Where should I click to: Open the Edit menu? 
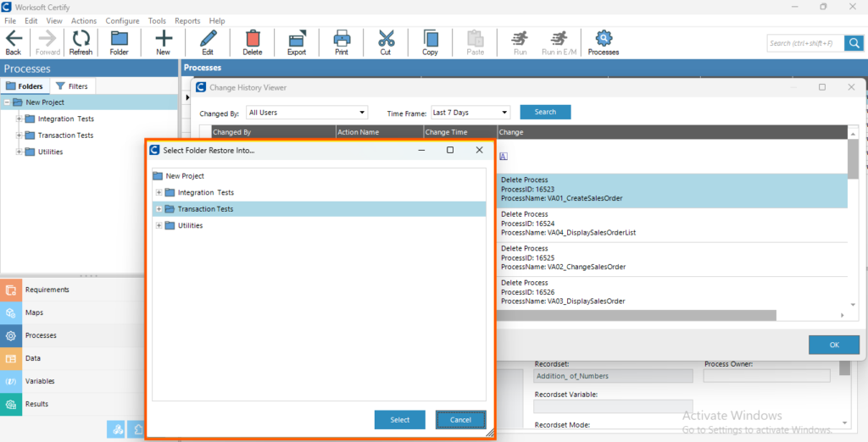[31, 20]
